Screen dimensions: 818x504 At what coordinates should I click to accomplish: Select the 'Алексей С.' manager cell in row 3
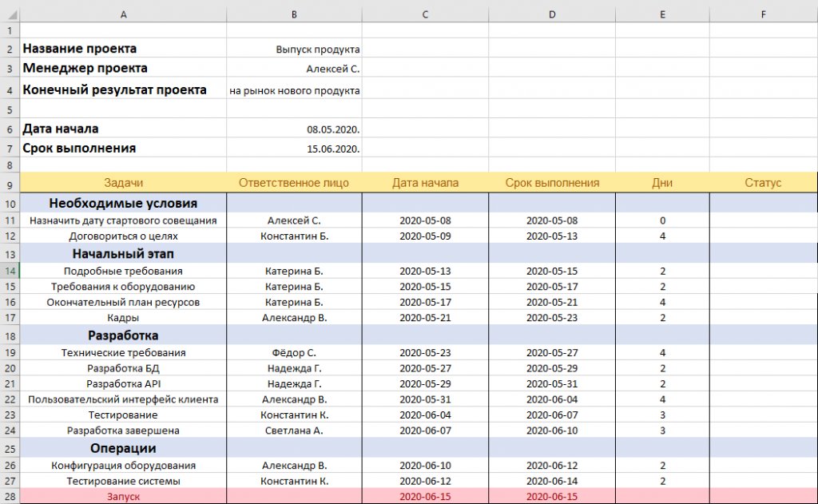(x=294, y=69)
